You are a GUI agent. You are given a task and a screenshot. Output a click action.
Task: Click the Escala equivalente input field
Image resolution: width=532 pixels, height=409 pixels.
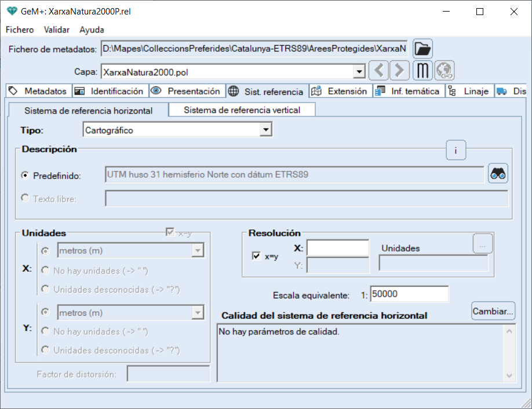[409, 294]
